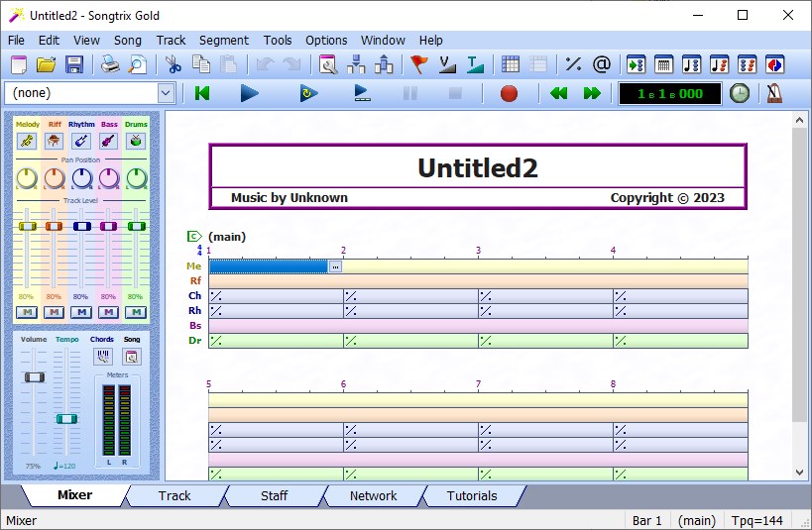Rewind to start with the green skip-back button

point(202,94)
